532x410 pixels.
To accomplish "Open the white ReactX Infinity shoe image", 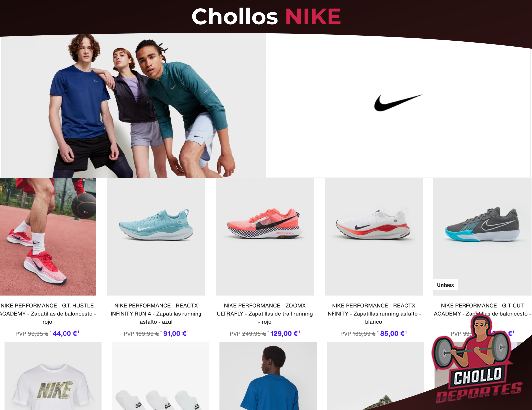I will tap(373, 237).
